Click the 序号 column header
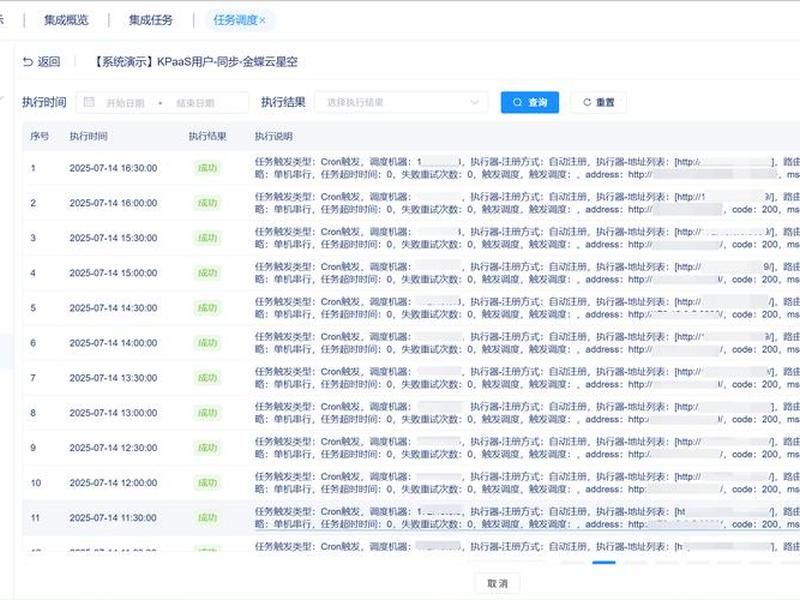Image resolution: width=800 pixels, height=600 pixels. point(40,136)
